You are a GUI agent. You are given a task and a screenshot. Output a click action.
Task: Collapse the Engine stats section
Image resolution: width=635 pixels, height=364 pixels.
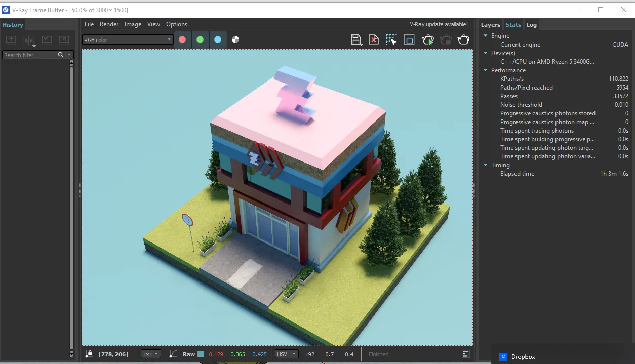(485, 36)
